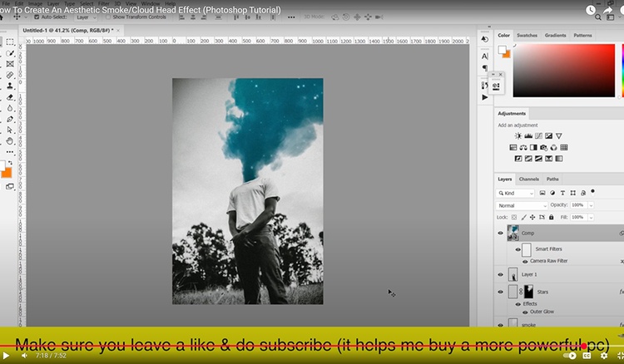This screenshot has width=624, height=364.
Task: Hide the Outer Glow effect
Action: tap(525, 312)
